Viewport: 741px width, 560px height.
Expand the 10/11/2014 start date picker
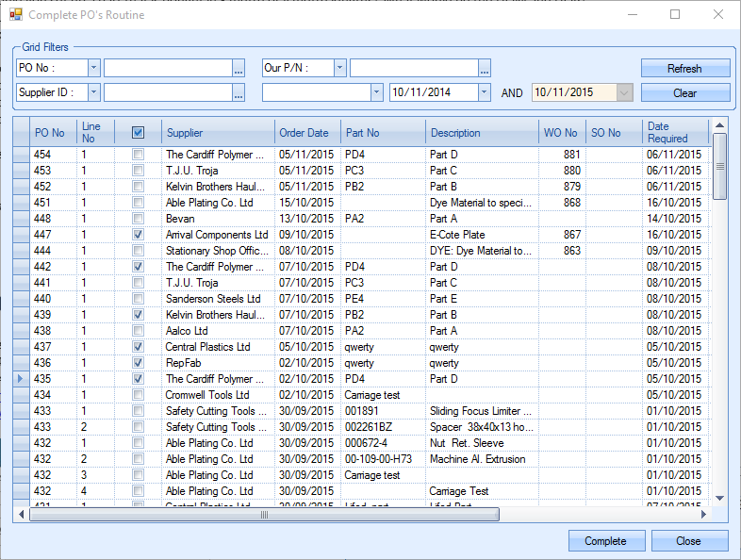click(485, 92)
